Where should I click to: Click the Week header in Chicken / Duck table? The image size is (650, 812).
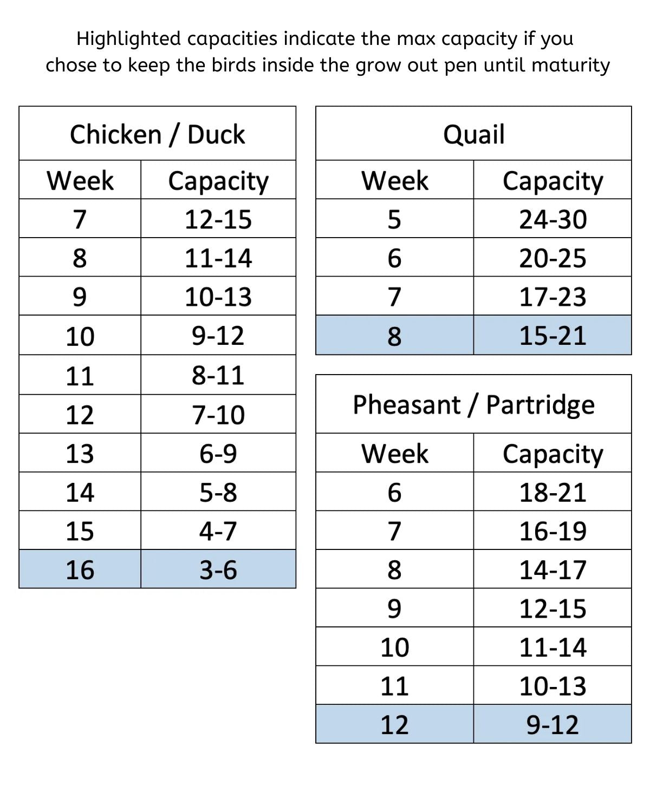point(80,180)
